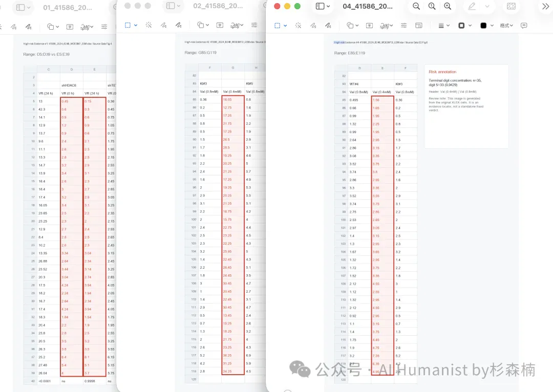Click the red close button of 04_41586 window
The height and width of the screenshot is (392, 553).
pos(277,6)
